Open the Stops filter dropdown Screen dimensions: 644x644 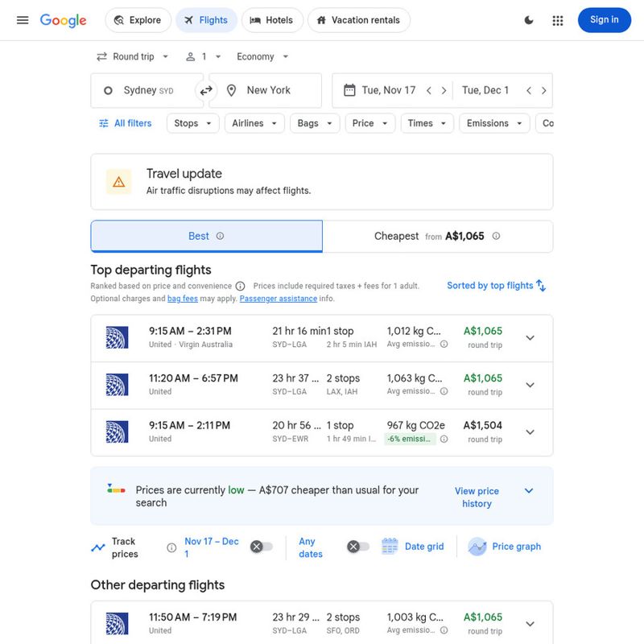(x=192, y=123)
